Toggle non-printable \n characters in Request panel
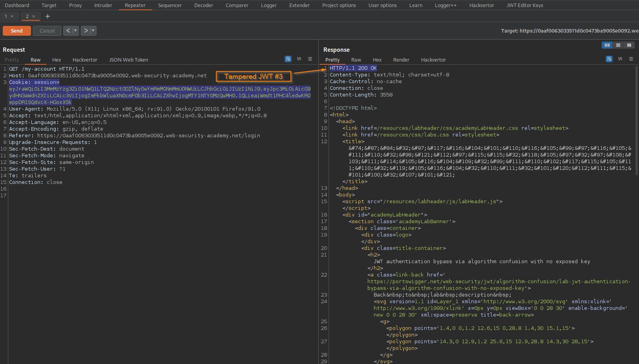This screenshot has width=639, height=364. tap(299, 59)
